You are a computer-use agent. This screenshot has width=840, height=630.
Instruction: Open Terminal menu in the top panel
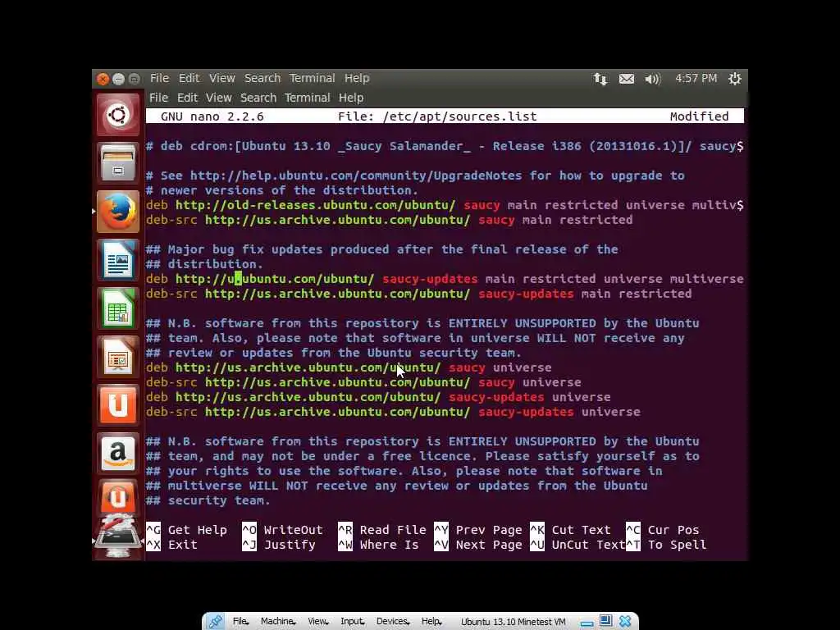click(x=312, y=78)
